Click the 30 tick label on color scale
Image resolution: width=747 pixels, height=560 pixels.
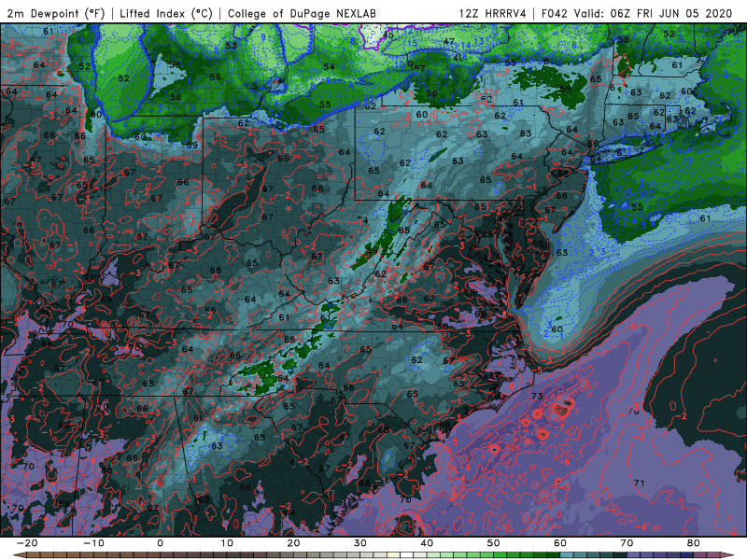coord(360,543)
